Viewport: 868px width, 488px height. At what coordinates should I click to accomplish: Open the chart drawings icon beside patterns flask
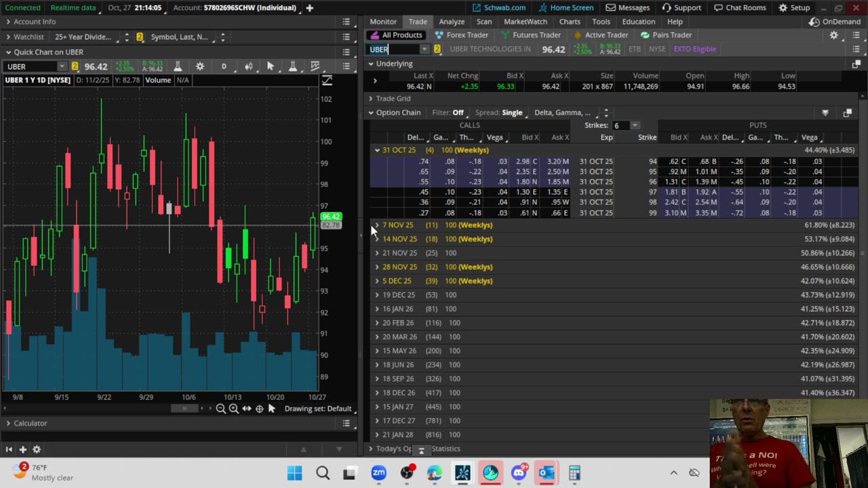pos(315,66)
